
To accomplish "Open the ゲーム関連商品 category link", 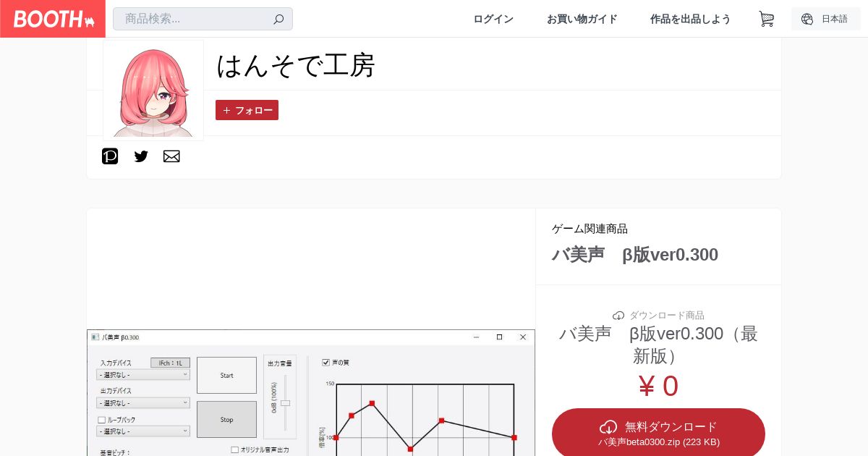I will [x=590, y=229].
